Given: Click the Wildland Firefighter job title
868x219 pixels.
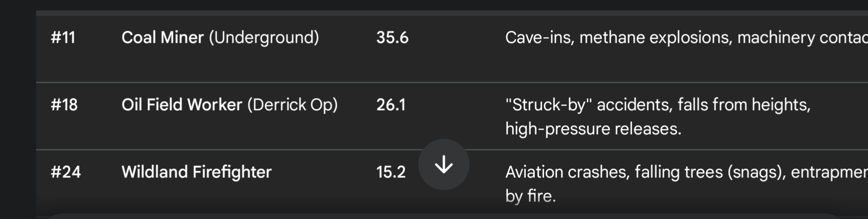Looking at the screenshot, I should pyautogui.click(x=197, y=172).
